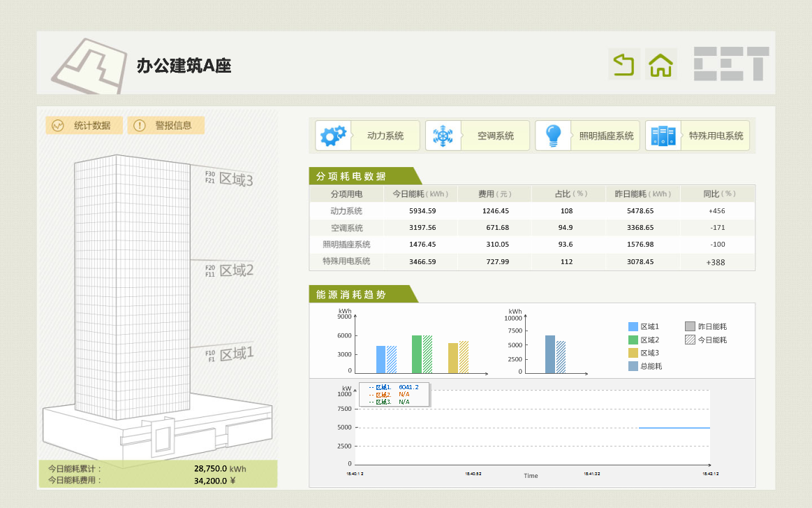The image size is (812, 508).
Task: Go to home via house icon
Action: pos(660,64)
